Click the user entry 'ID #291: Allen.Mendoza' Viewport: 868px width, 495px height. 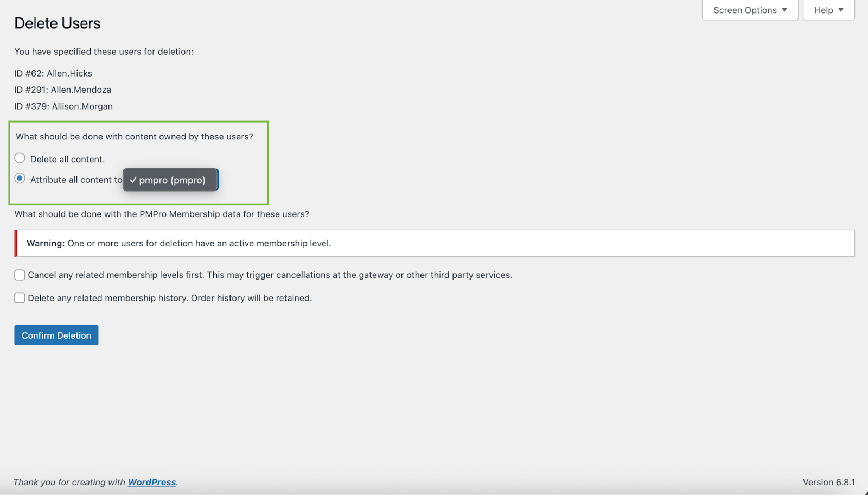pyautogui.click(x=63, y=90)
